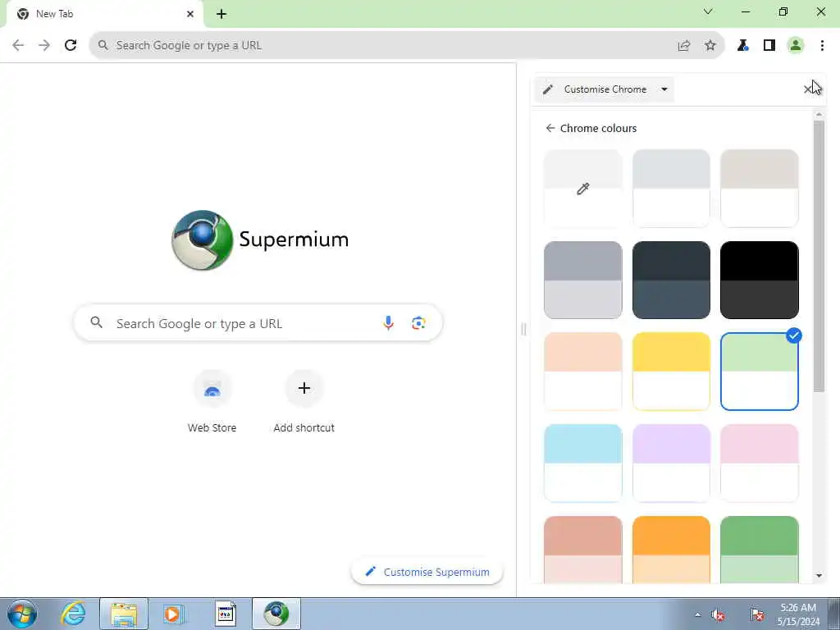Open the muted volume tray icon

tap(718, 615)
